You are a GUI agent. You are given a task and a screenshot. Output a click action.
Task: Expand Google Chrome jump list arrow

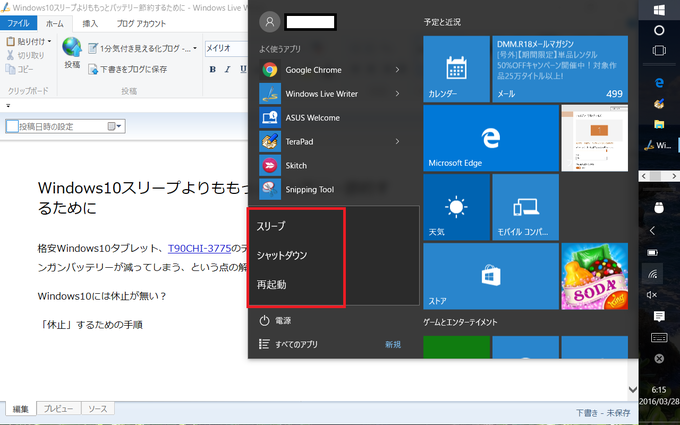(397, 70)
